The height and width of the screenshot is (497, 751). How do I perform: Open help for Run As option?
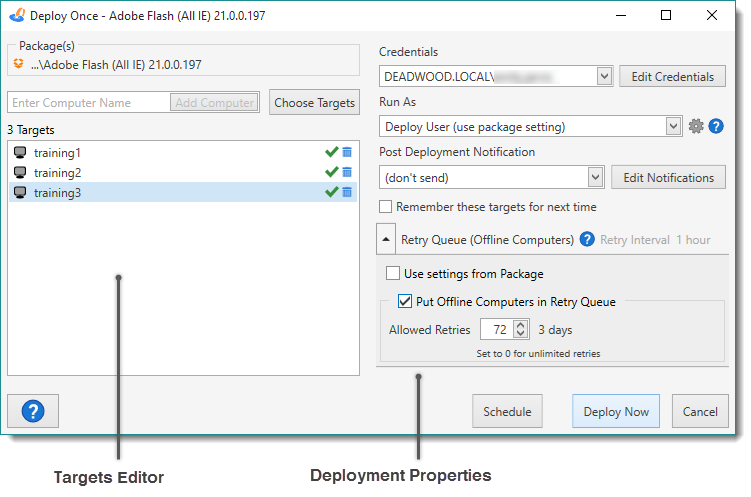pos(716,126)
